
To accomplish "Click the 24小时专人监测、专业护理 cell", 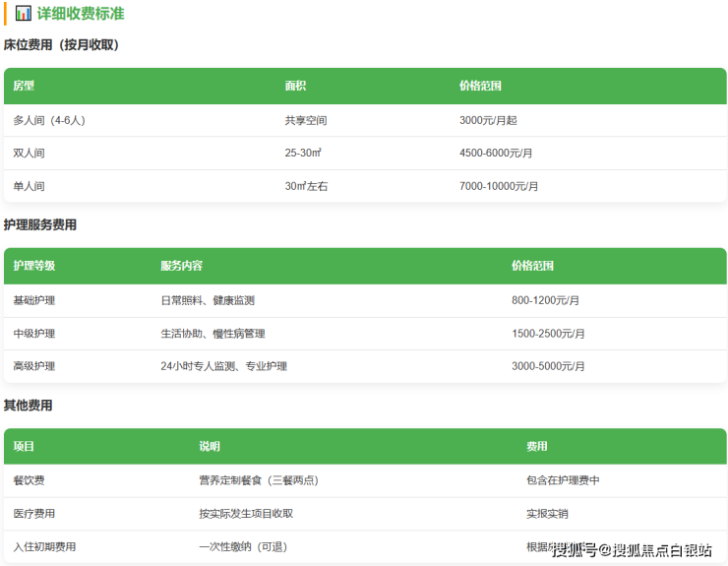I will [223, 366].
